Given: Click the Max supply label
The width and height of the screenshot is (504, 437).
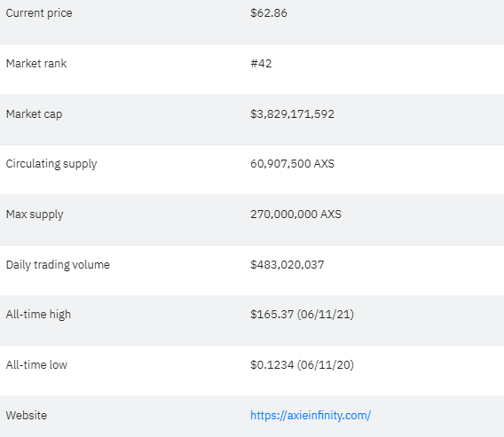Looking at the screenshot, I should 35,215.
